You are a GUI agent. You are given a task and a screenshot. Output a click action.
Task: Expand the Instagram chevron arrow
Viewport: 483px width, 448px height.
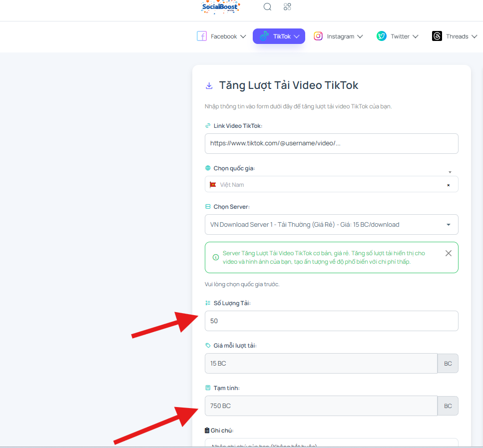360,36
